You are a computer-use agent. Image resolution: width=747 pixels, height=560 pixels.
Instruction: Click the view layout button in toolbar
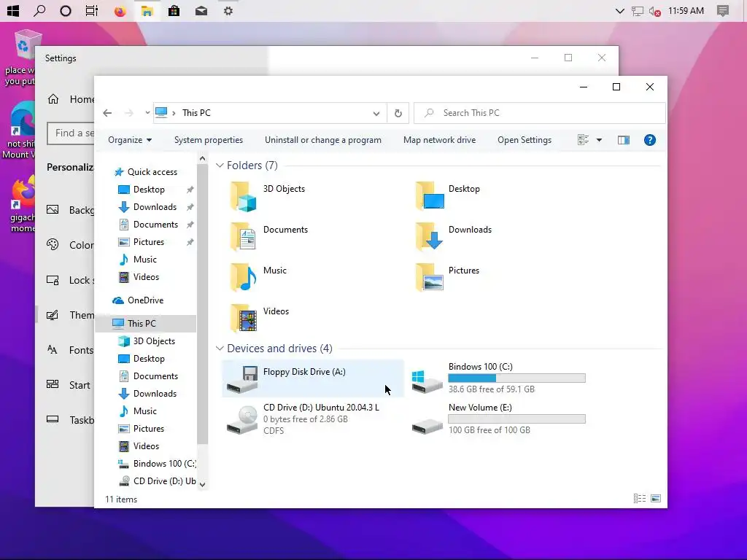click(583, 140)
